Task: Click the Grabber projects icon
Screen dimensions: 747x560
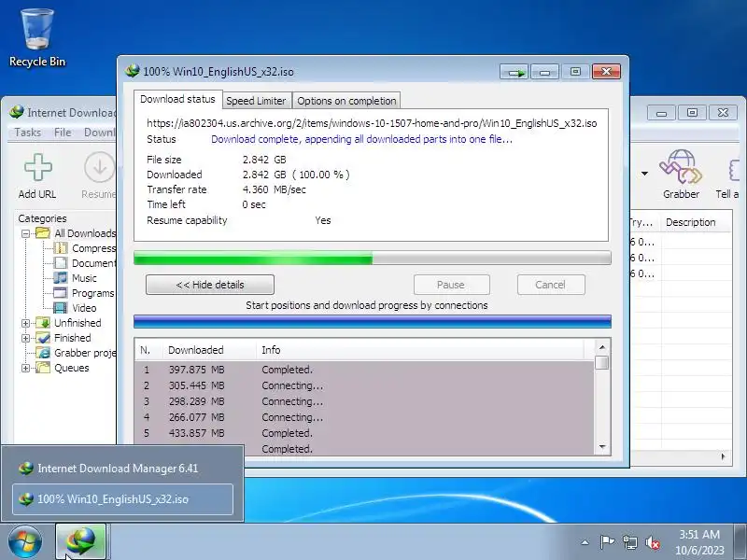Action: (44, 353)
